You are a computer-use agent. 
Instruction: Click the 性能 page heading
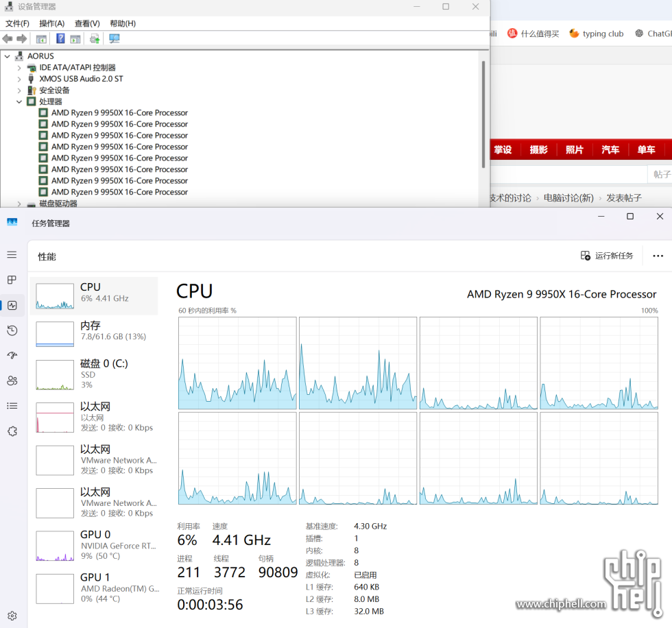click(47, 257)
